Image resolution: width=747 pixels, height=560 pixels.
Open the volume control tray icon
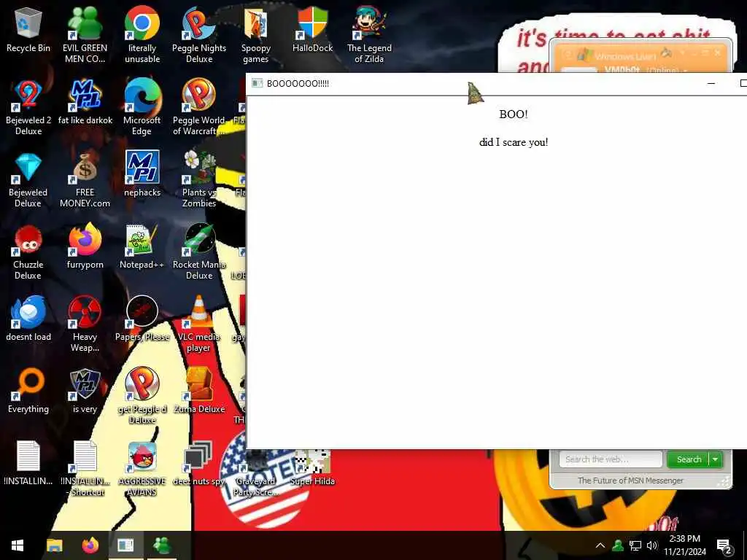pyautogui.click(x=651, y=545)
